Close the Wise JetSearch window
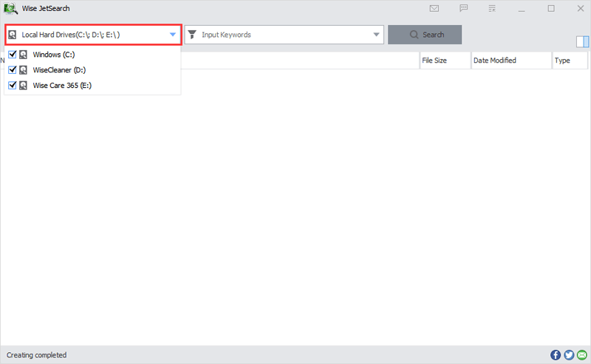Image resolution: width=591 pixels, height=364 pixels. pyautogui.click(x=581, y=8)
